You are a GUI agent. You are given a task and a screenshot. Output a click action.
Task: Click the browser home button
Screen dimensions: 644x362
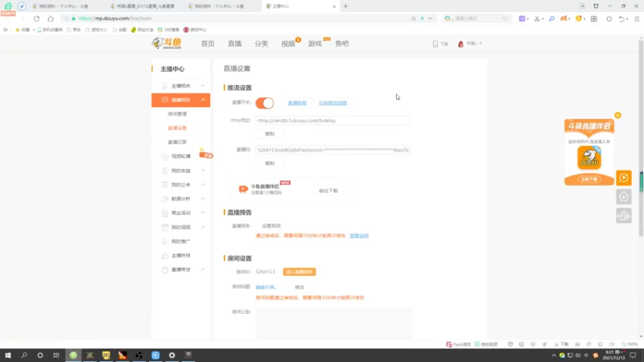[x=51, y=19]
